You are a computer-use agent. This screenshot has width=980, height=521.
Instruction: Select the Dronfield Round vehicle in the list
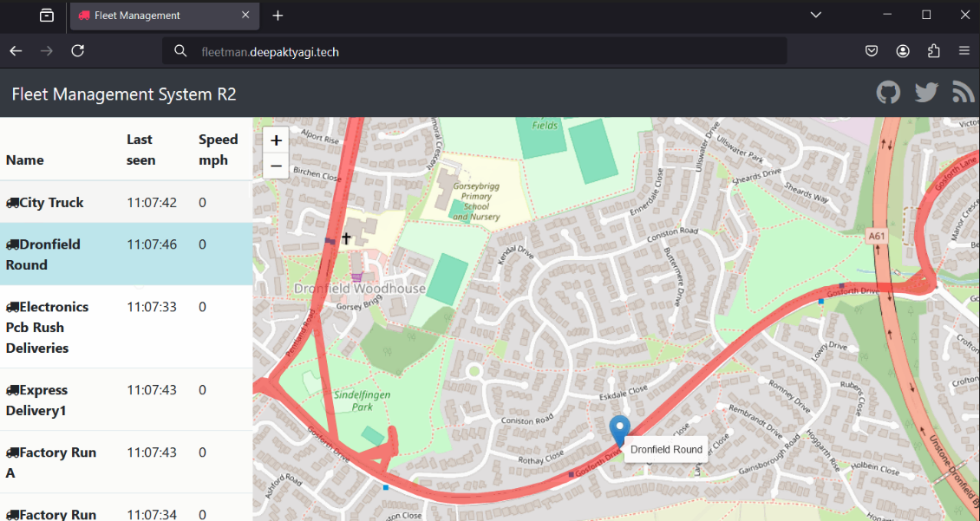pos(127,254)
